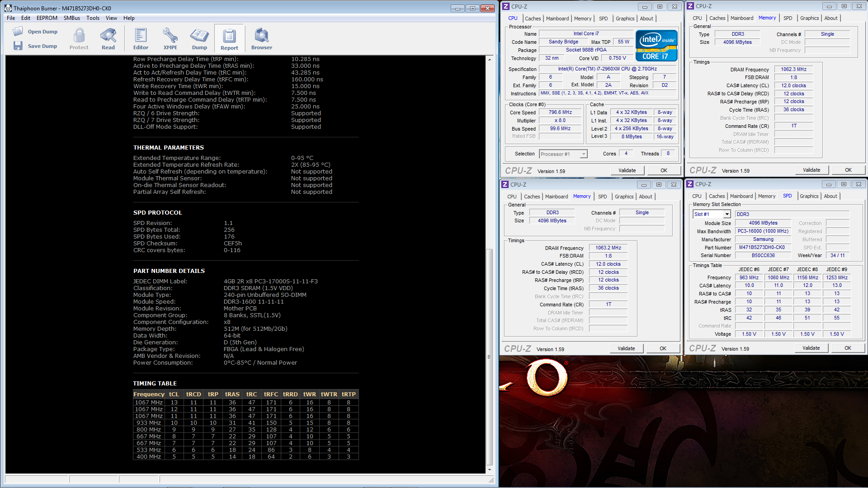Screen dimensions: 868x488
Task: Minimize the CPU-Z SPD window
Action: pyautogui.click(x=829, y=184)
